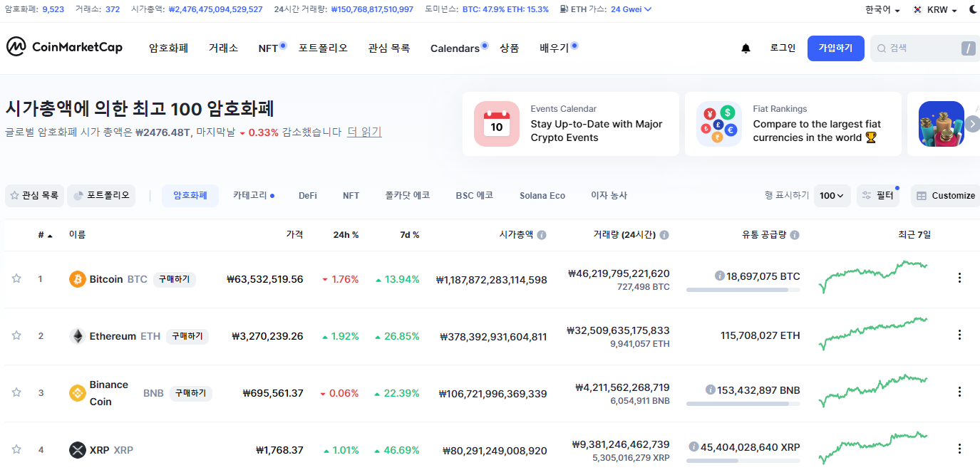The image size is (980, 475).
Task: Click 구매하기 next to Bitcoin
Action: pyautogui.click(x=174, y=279)
